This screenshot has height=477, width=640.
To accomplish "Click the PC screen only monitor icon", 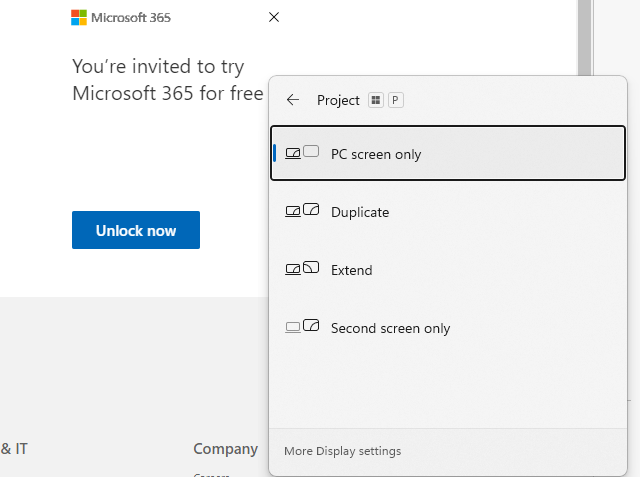I will [302, 153].
